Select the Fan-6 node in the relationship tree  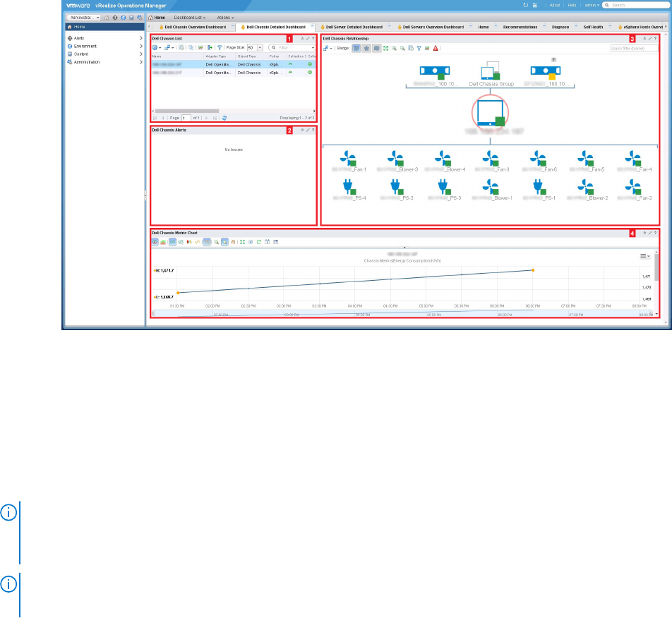[x=539, y=161]
